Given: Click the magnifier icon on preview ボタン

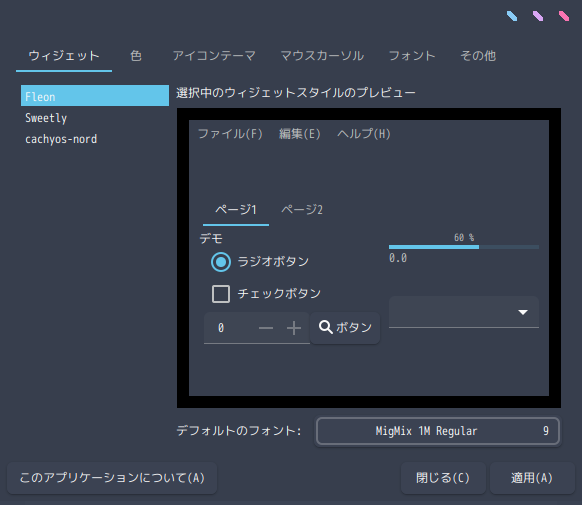Looking at the screenshot, I should [326, 327].
